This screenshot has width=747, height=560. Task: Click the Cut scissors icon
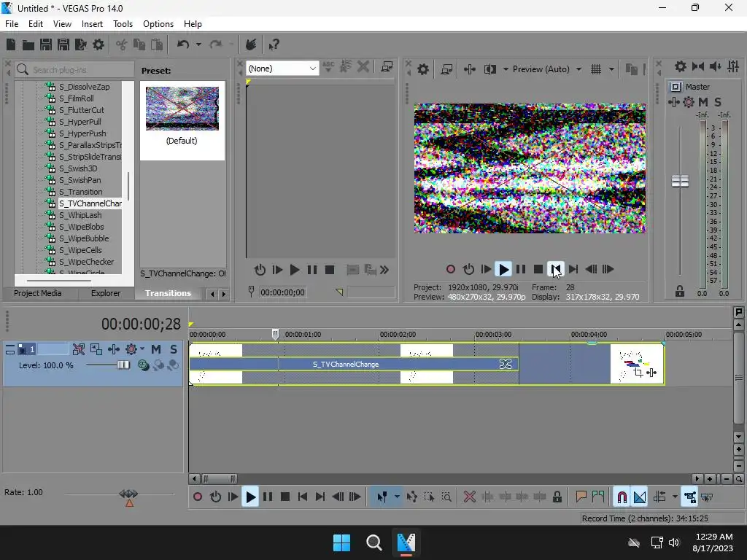coord(122,44)
